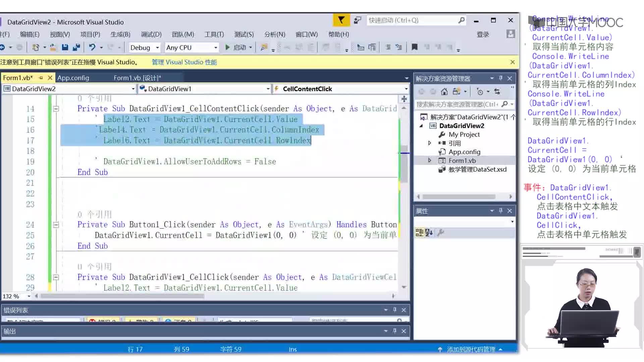Click Sync with Active Document icon

click(497, 92)
